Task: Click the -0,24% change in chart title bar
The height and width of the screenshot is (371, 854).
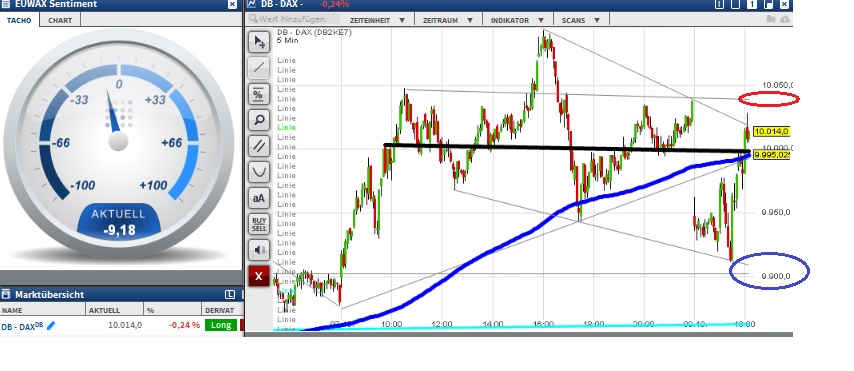Action: 334,4
